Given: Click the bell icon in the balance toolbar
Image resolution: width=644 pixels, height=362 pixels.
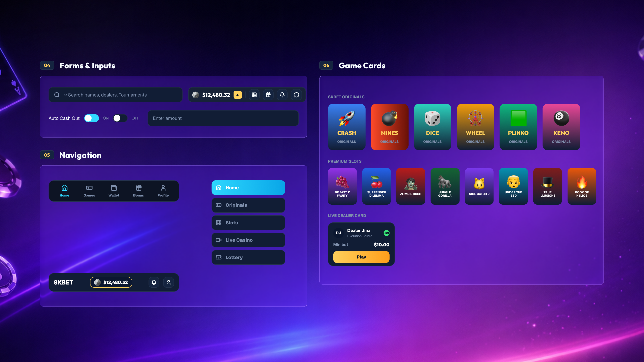Looking at the screenshot, I should point(282,95).
